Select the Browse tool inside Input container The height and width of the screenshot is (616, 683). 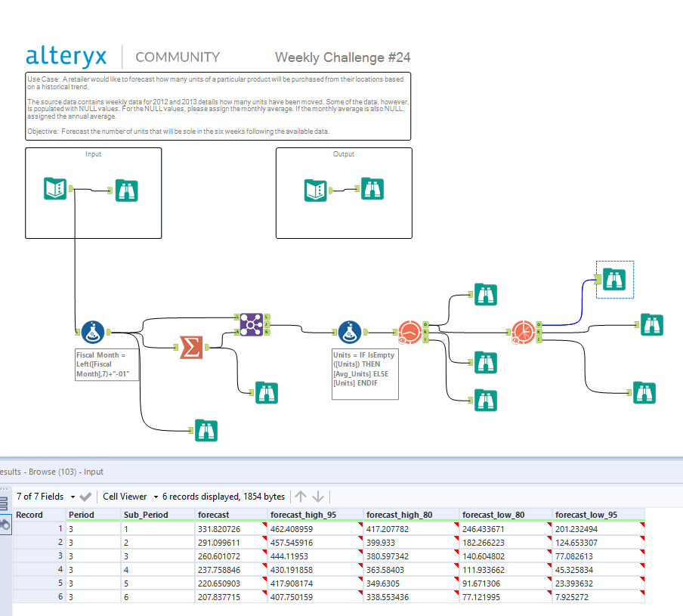127,190
